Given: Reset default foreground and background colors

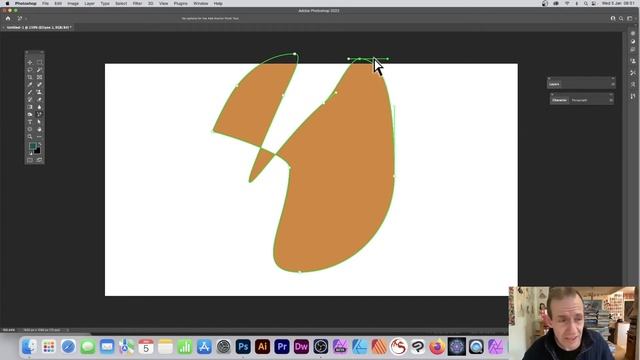Looking at the screenshot, I should 31,153.
